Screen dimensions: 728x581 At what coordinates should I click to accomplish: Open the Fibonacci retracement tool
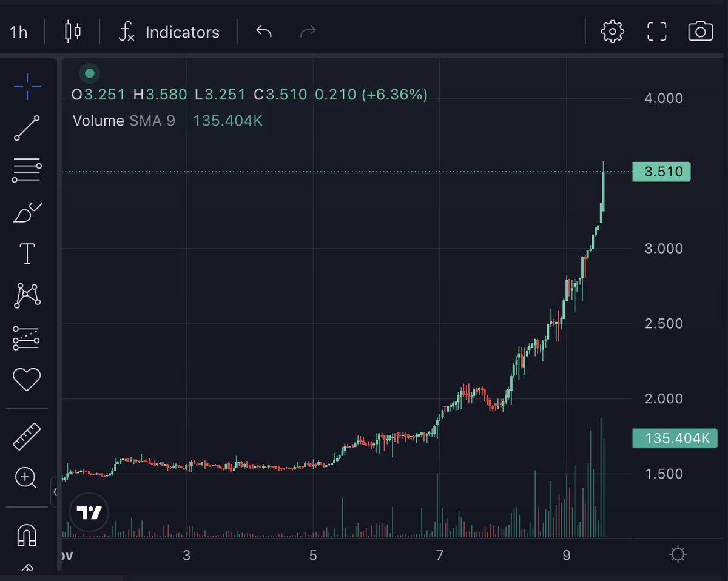click(27, 170)
